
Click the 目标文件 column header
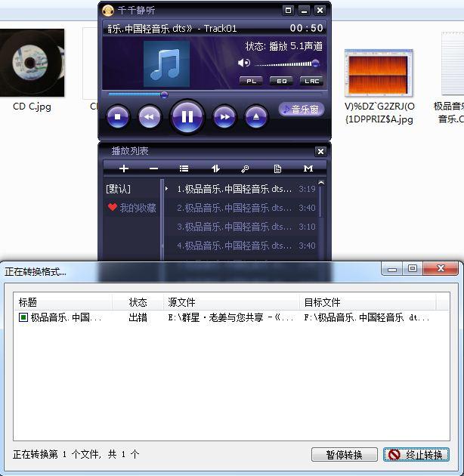368,302
